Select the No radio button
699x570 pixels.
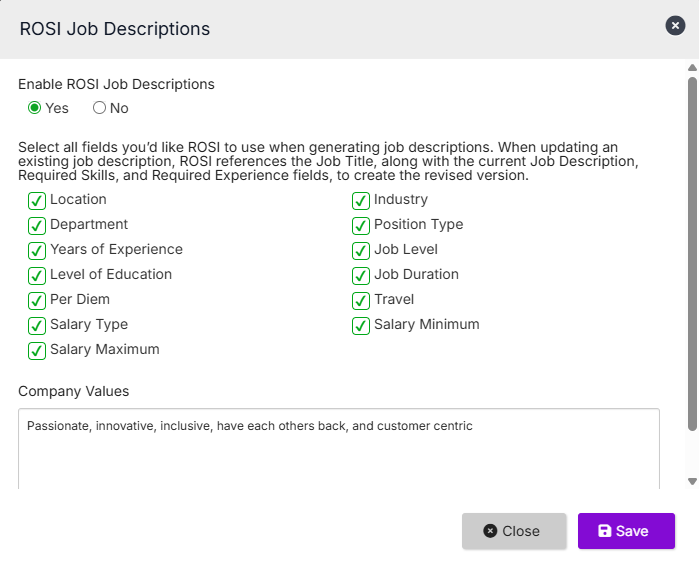(99, 108)
